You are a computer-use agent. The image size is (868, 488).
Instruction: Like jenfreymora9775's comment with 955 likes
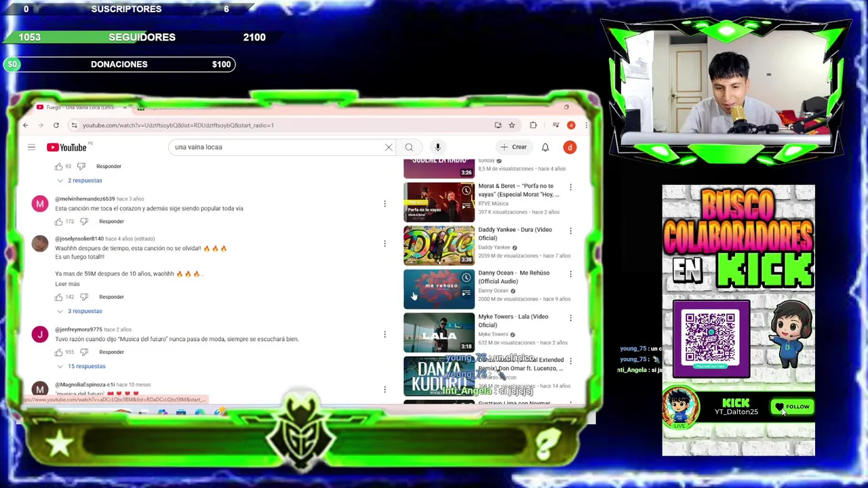pyautogui.click(x=58, y=352)
